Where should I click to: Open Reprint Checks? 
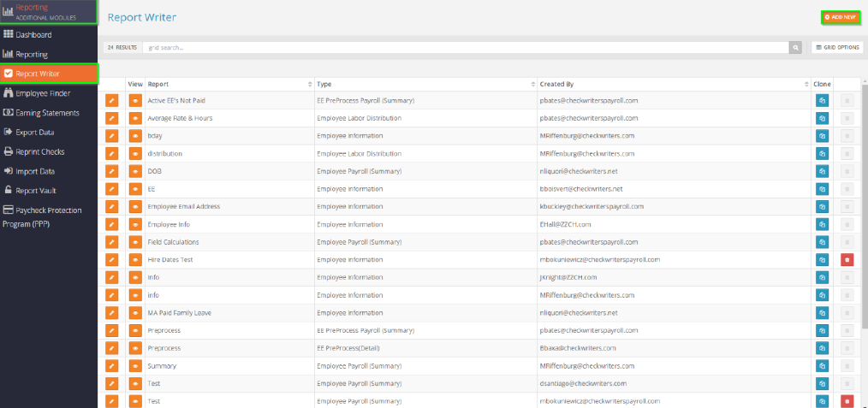pyautogui.click(x=33, y=151)
